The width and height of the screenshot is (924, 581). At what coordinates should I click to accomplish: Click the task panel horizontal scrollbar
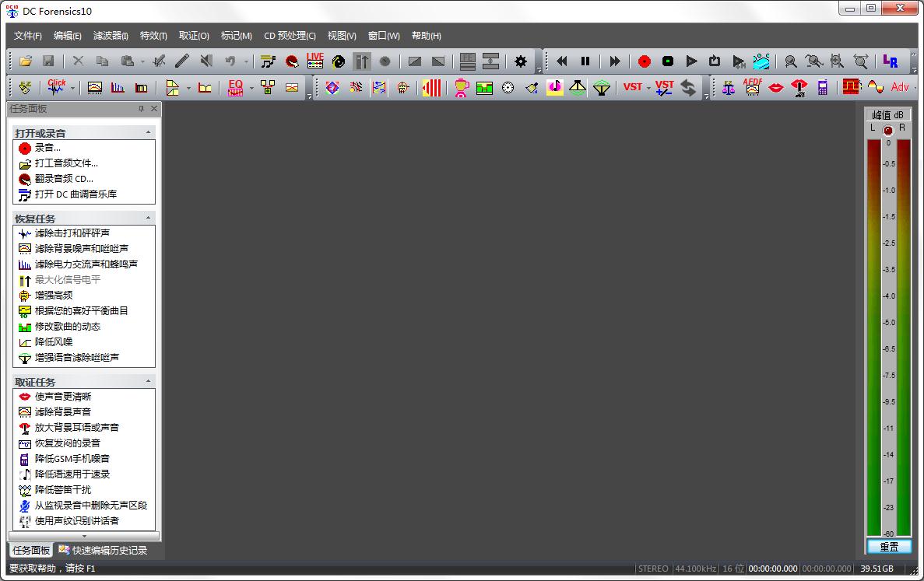click(x=84, y=536)
